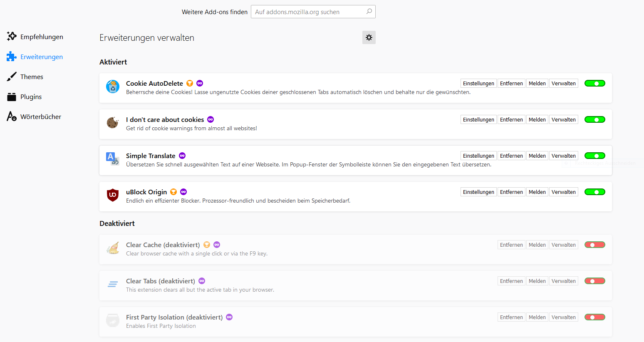Click the Clear Cache broom icon

click(113, 248)
